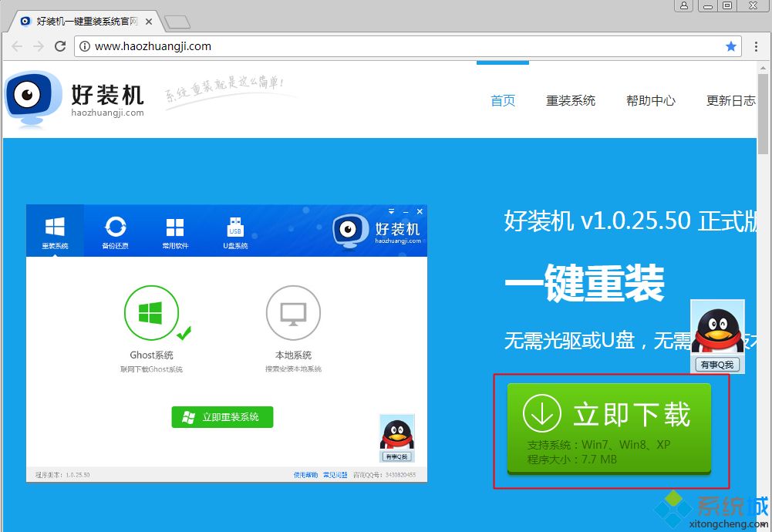This screenshot has height=532, width=772.
Task: Click the 好装机 v1.0.25.50 正式版 heading
Action: (x=631, y=221)
